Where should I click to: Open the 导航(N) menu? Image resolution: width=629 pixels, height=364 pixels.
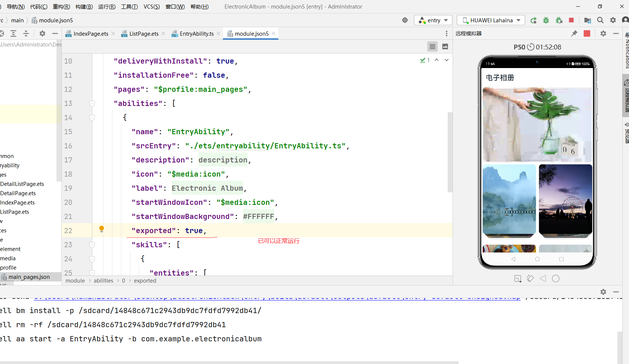pyautogui.click(x=16, y=7)
